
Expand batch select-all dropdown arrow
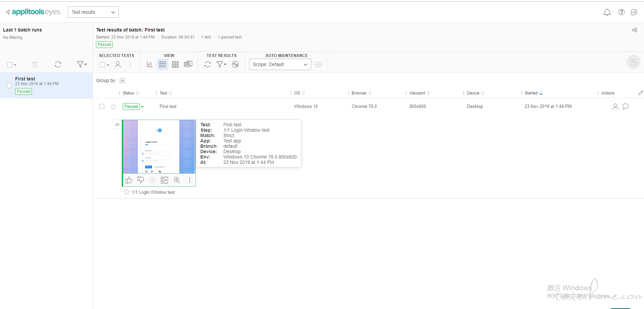15,65
